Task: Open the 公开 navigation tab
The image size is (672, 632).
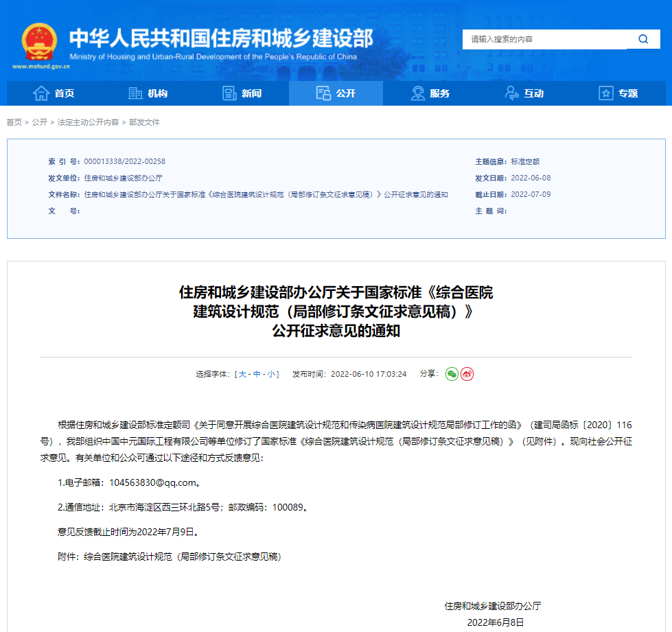Action: (336, 93)
